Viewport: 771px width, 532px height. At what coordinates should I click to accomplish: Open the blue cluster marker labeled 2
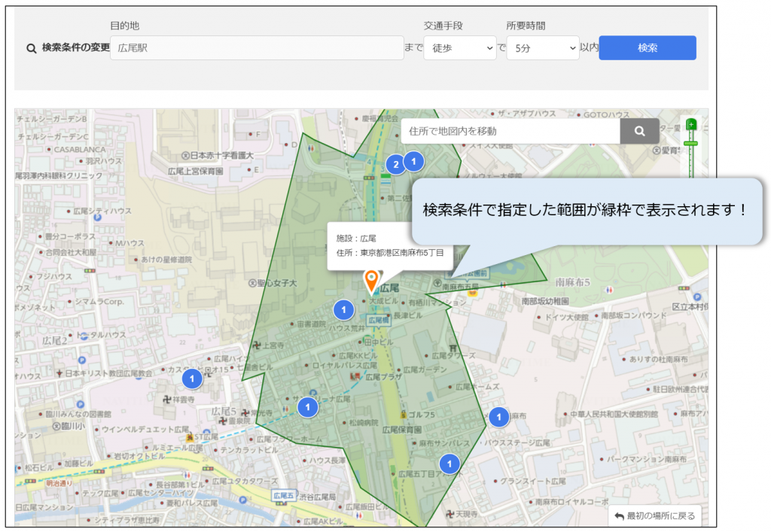(x=395, y=164)
